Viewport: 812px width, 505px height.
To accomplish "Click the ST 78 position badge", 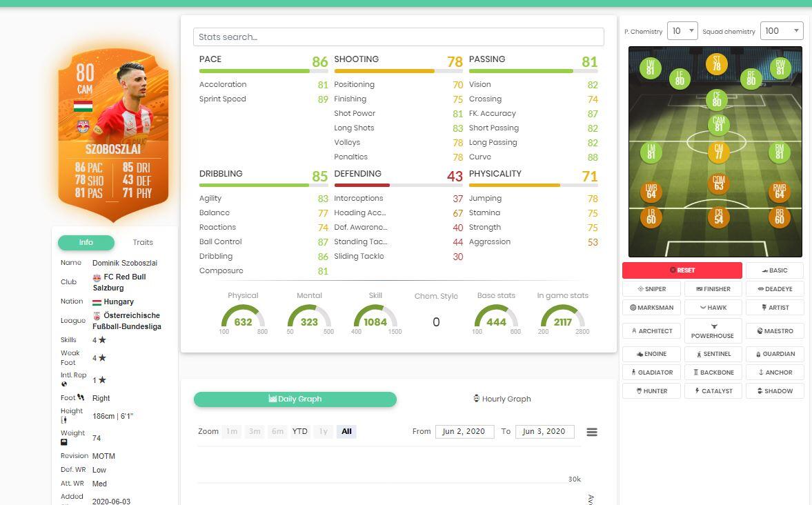I will (x=717, y=64).
